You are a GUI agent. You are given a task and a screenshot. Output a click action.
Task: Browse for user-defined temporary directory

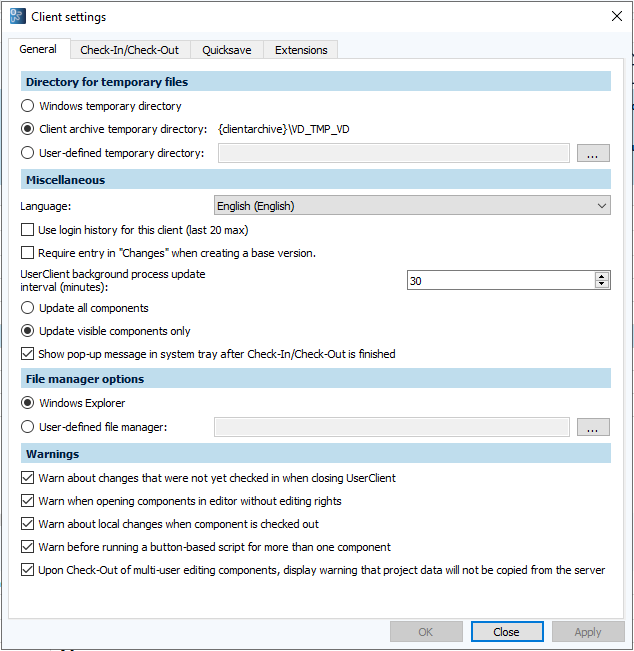(x=592, y=154)
